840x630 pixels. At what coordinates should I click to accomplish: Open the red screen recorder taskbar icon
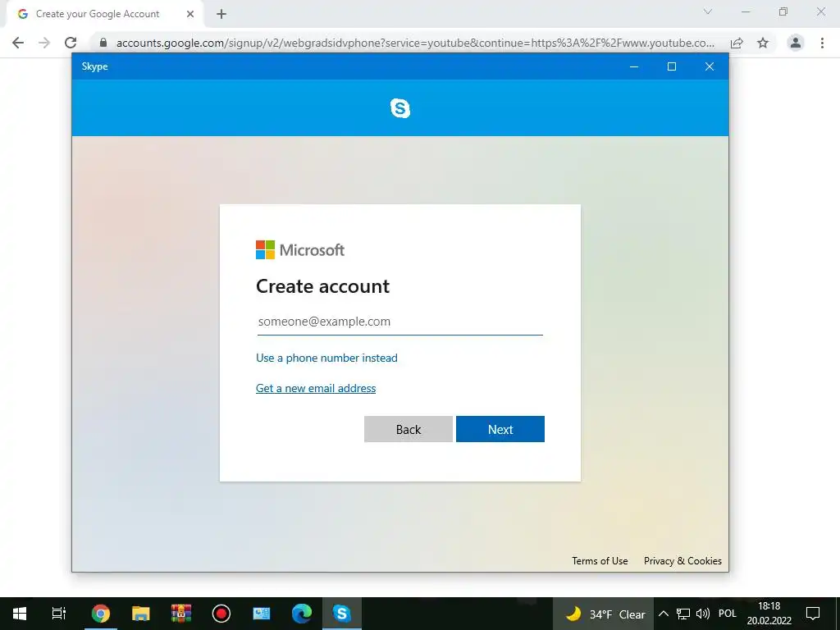[x=221, y=614]
